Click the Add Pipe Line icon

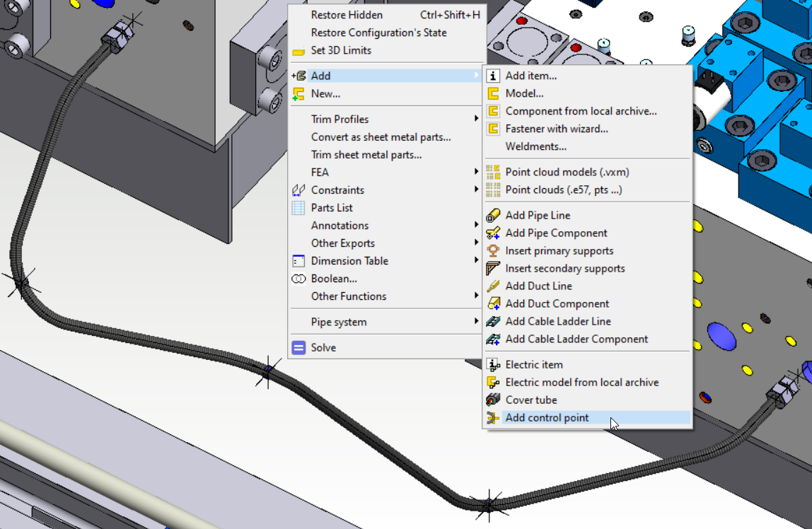(x=493, y=215)
